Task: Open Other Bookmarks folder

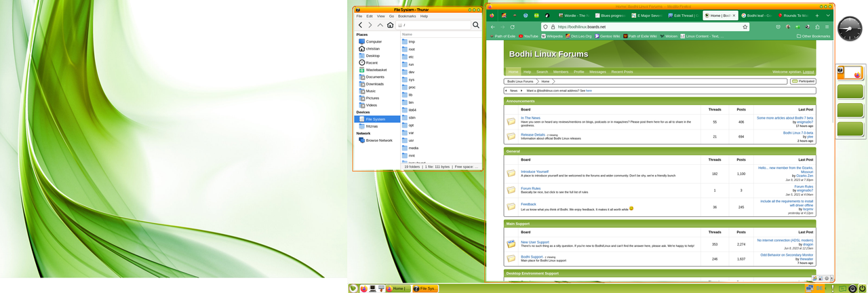Action: [814, 36]
